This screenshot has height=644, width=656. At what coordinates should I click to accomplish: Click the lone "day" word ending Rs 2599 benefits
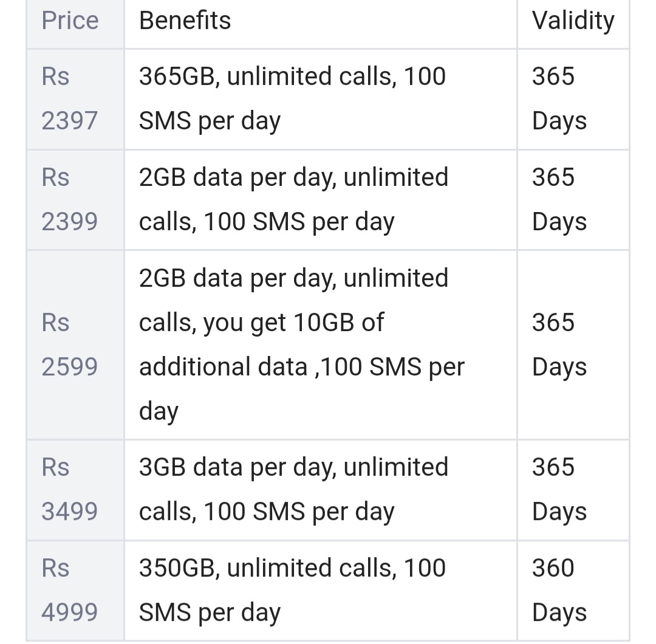tap(159, 412)
